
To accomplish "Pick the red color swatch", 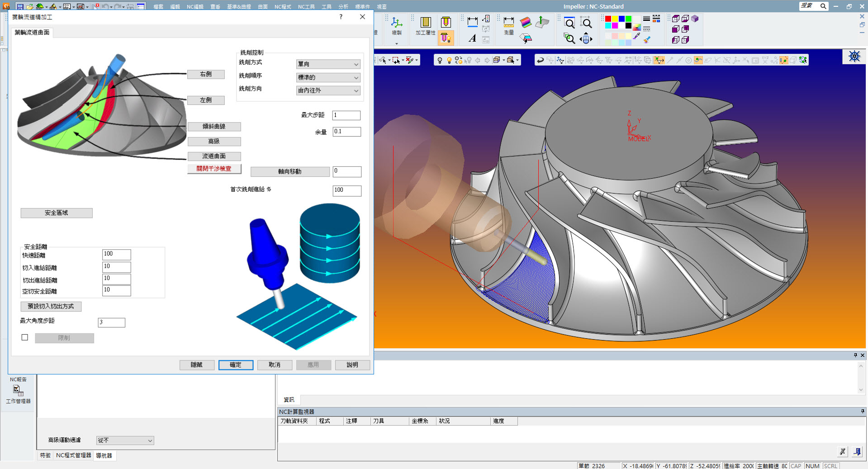I will pos(608,19).
